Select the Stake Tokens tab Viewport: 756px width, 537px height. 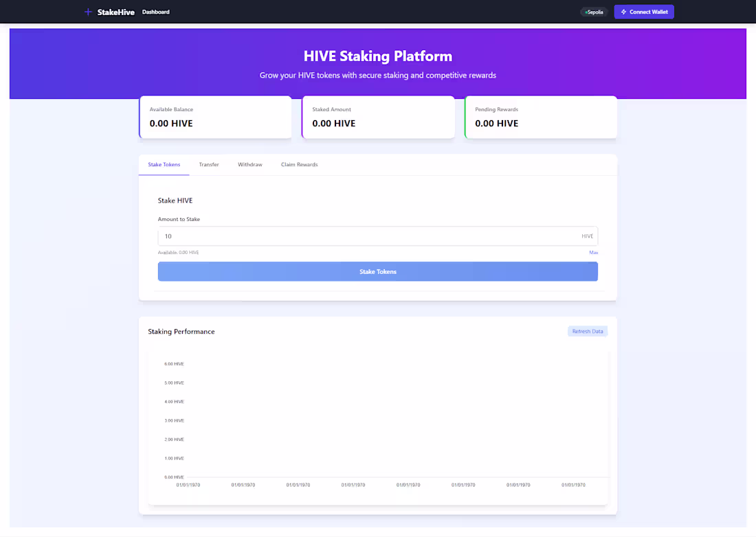164,164
